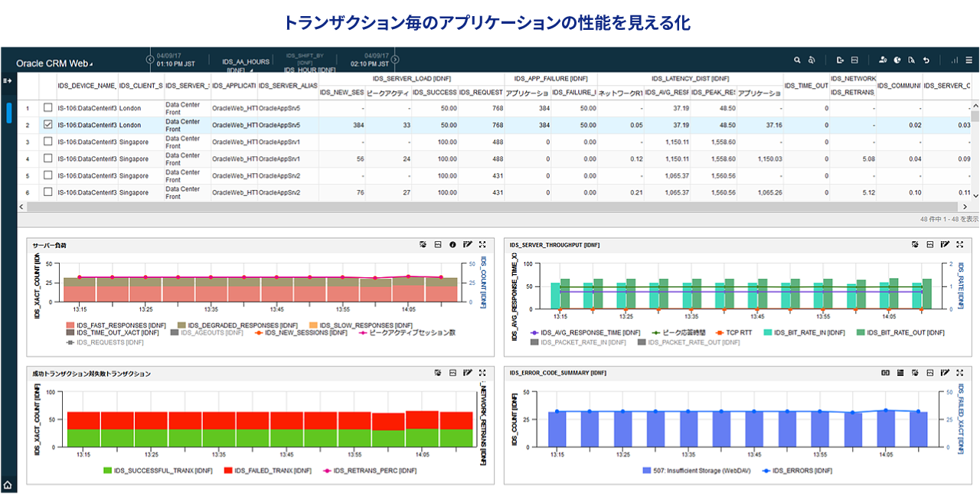The image size is (980, 494).
Task: Go to next time period arrow
Action: (395, 60)
